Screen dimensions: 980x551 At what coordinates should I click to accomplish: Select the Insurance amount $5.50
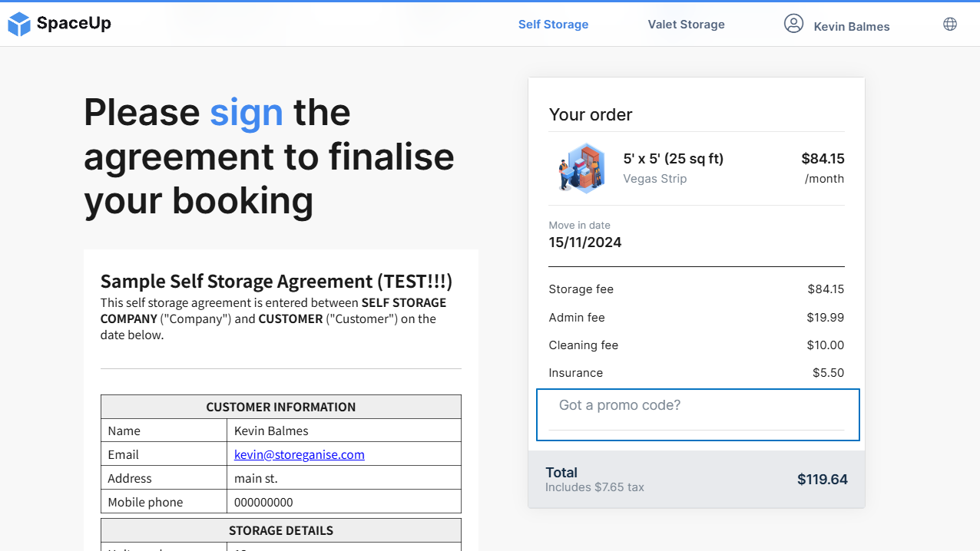click(x=828, y=372)
